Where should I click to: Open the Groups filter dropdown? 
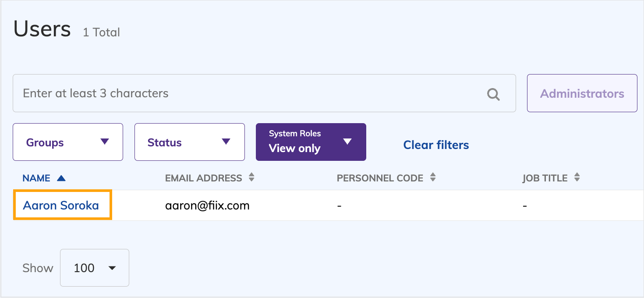[68, 142]
